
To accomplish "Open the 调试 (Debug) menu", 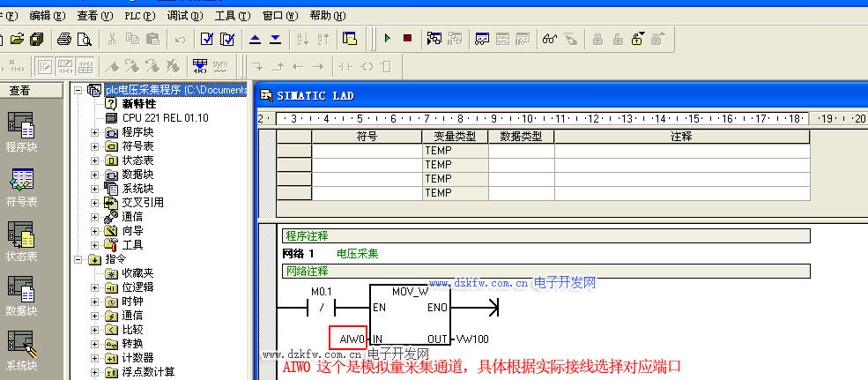I will pos(184,15).
